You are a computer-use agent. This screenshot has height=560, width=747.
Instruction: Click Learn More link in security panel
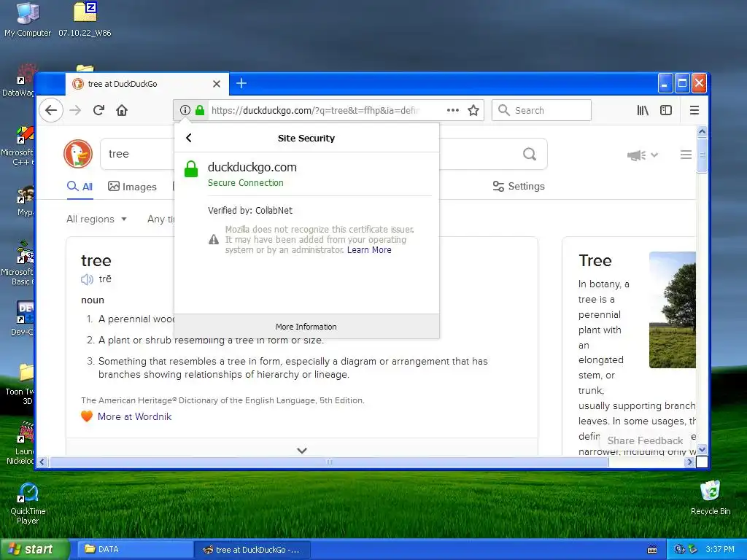[x=369, y=250]
